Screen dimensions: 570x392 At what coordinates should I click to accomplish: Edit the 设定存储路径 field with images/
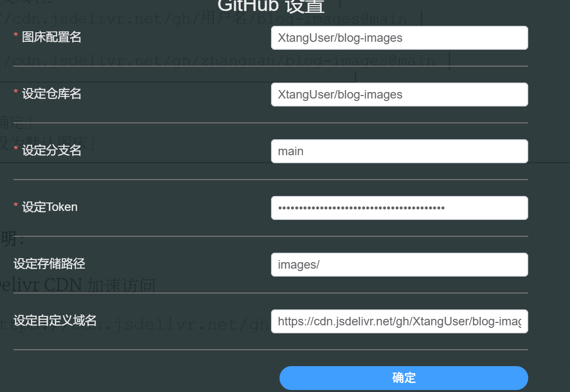(x=399, y=265)
